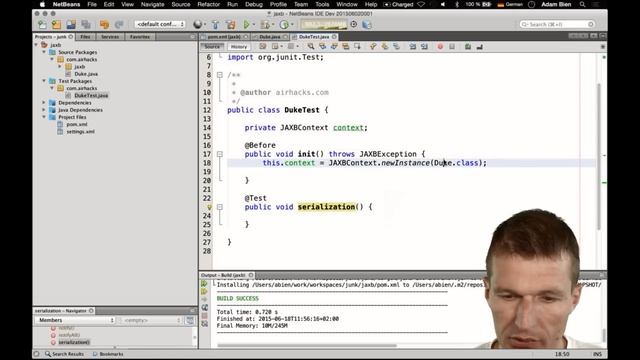Image resolution: width=640 pixels, height=360 pixels.
Task: Run the project with green play icon
Action: coord(246,24)
